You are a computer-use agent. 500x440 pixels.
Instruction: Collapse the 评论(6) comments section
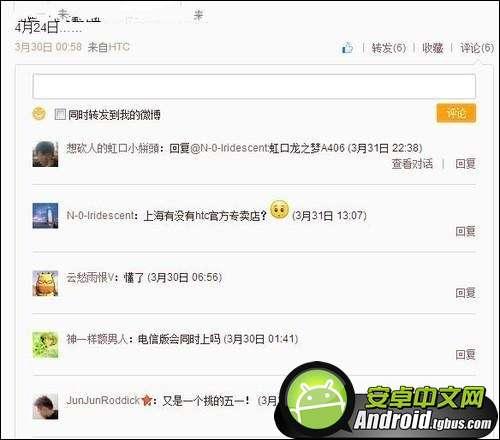(x=477, y=48)
